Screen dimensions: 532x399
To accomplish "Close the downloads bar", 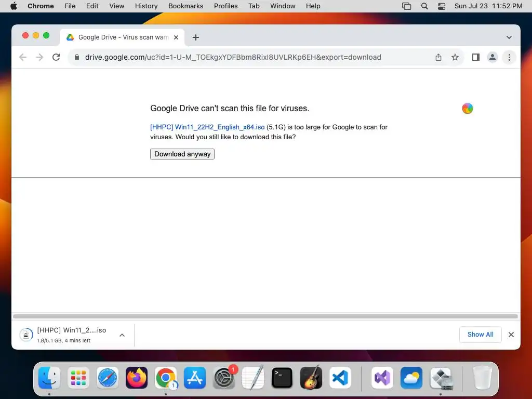I will [511, 335].
